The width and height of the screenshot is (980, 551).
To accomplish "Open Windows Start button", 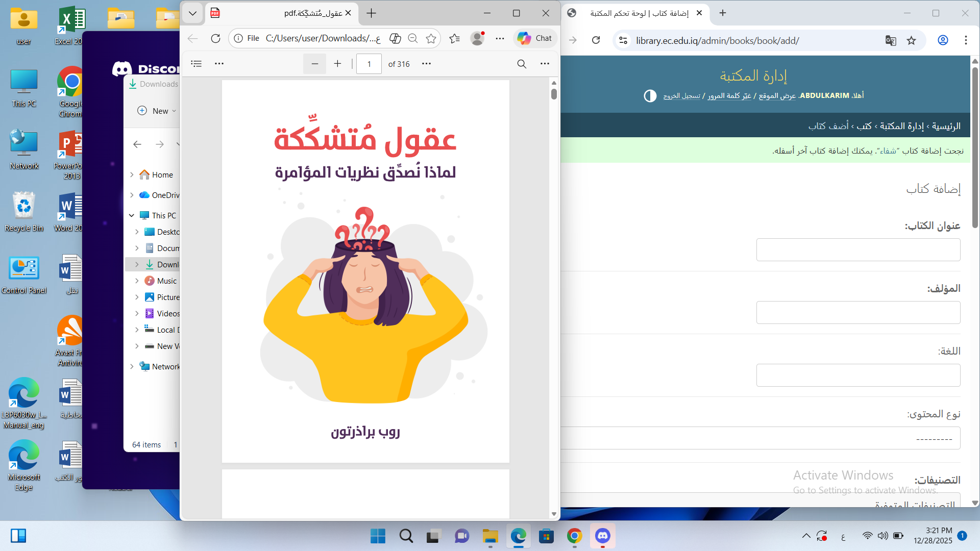I will (x=378, y=536).
